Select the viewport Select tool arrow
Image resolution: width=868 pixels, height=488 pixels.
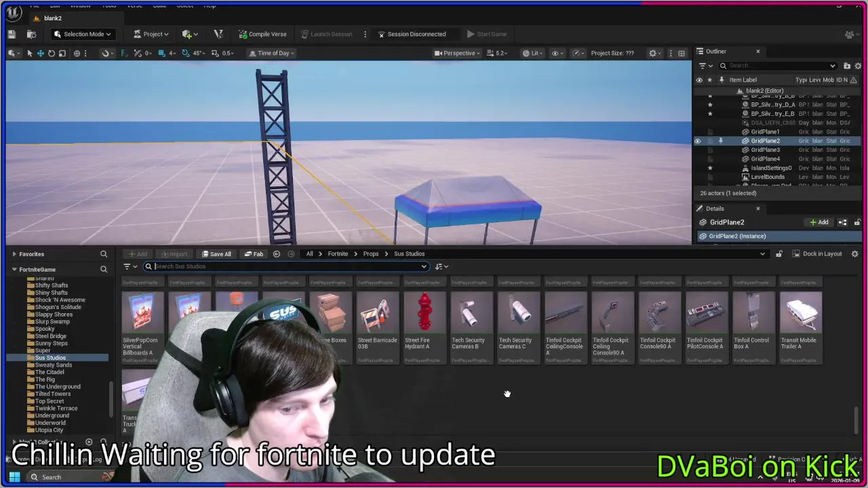(x=29, y=53)
